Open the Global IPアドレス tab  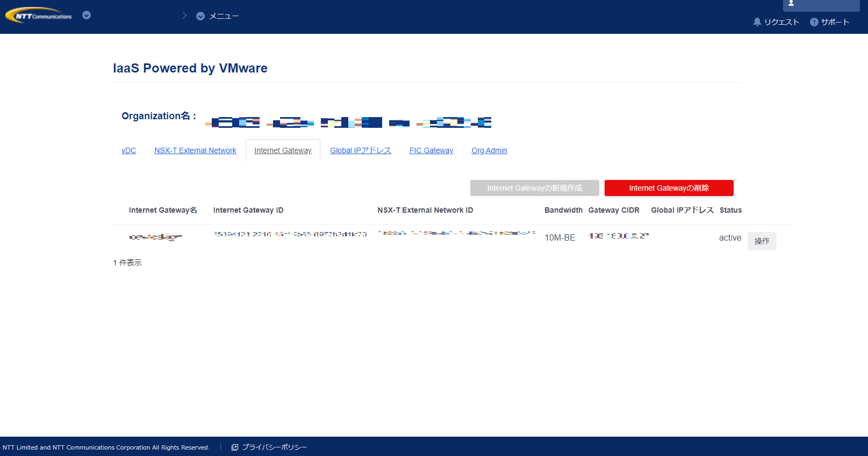tap(361, 150)
